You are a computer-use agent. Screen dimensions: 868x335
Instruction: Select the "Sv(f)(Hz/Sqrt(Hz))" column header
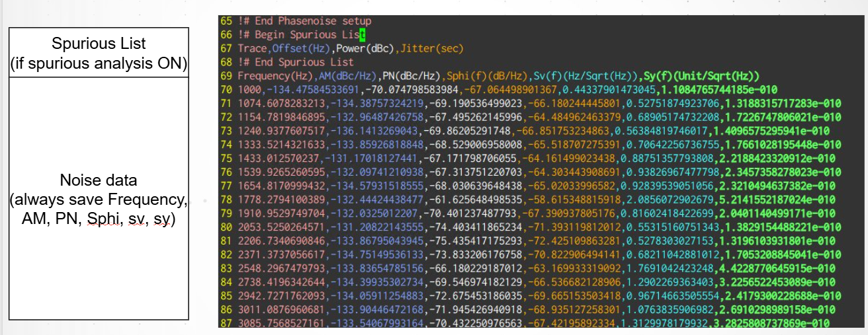click(582, 75)
